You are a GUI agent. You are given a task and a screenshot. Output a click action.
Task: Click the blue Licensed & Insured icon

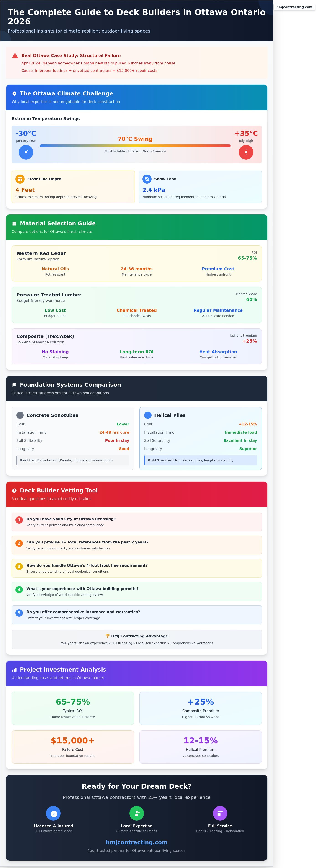[x=53, y=813]
